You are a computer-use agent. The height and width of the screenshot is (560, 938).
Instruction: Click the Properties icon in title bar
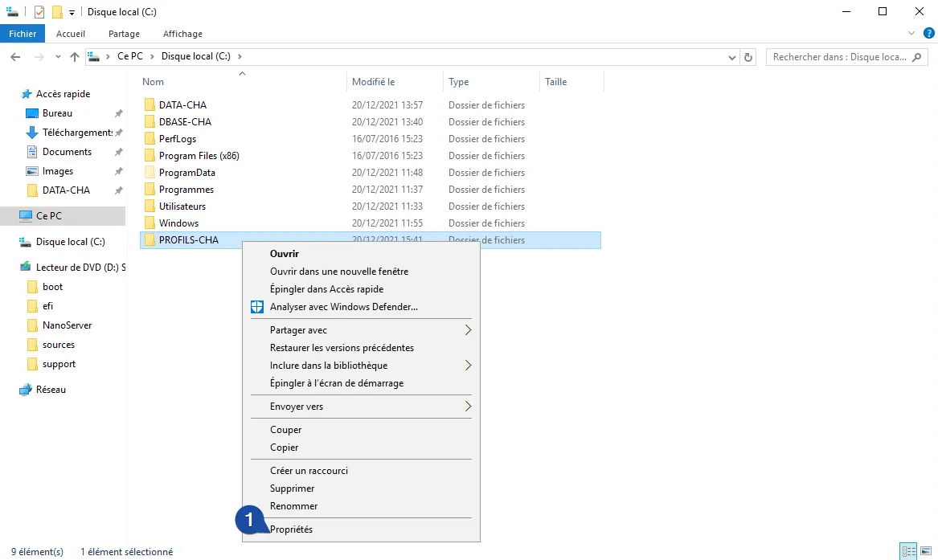(x=40, y=12)
